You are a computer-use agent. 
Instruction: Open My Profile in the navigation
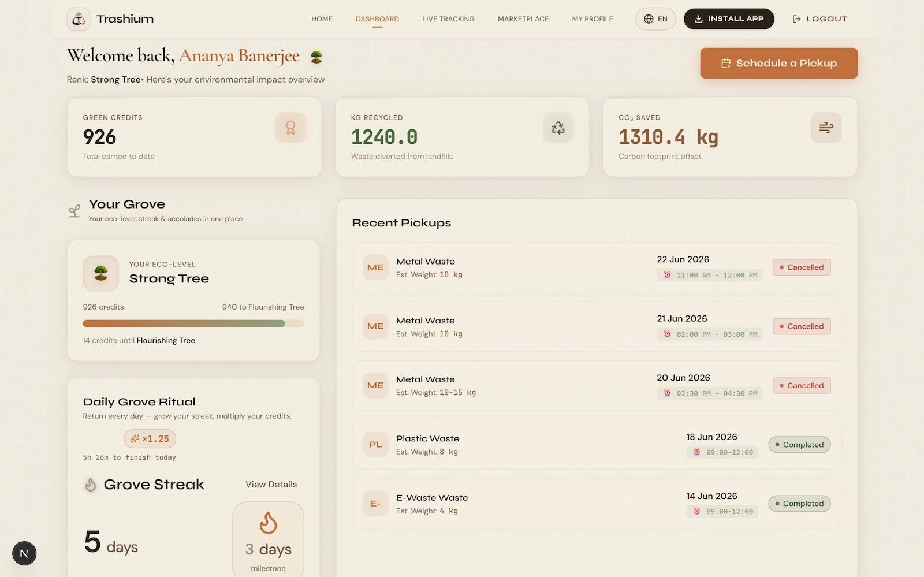tap(593, 19)
